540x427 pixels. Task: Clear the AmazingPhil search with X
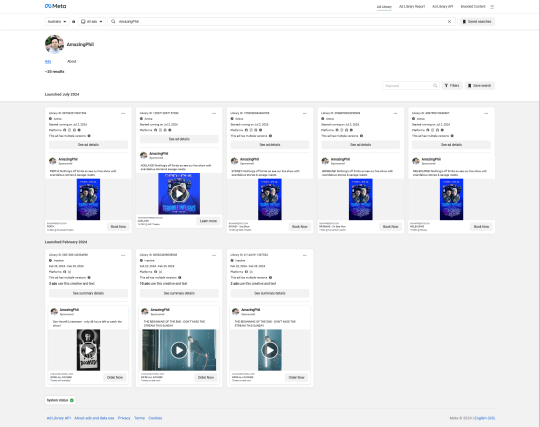pos(449,21)
